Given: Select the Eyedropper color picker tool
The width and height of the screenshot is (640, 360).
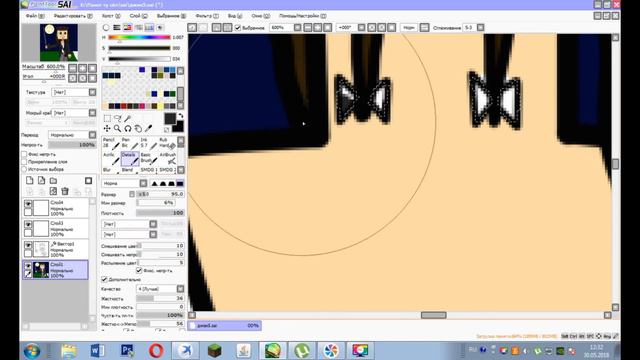Looking at the screenshot, I should [x=149, y=129].
